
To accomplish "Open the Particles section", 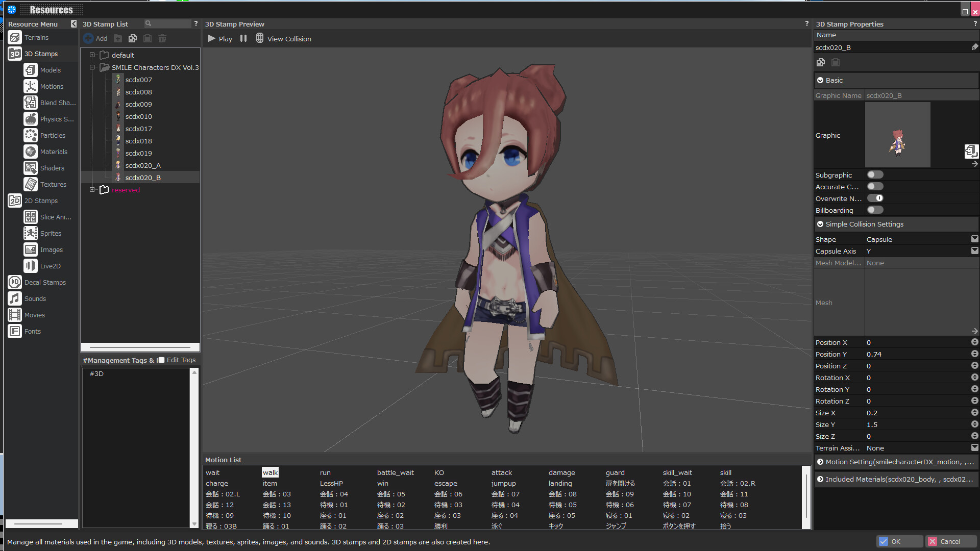I will 44,136.
